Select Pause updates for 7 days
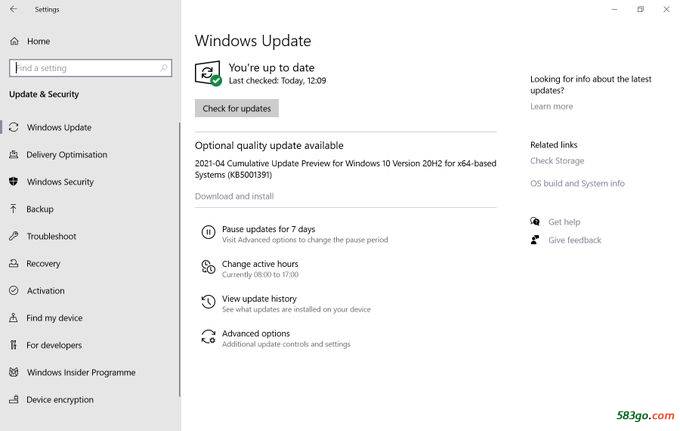This screenshot has width=680, height=431. [268, 229]
